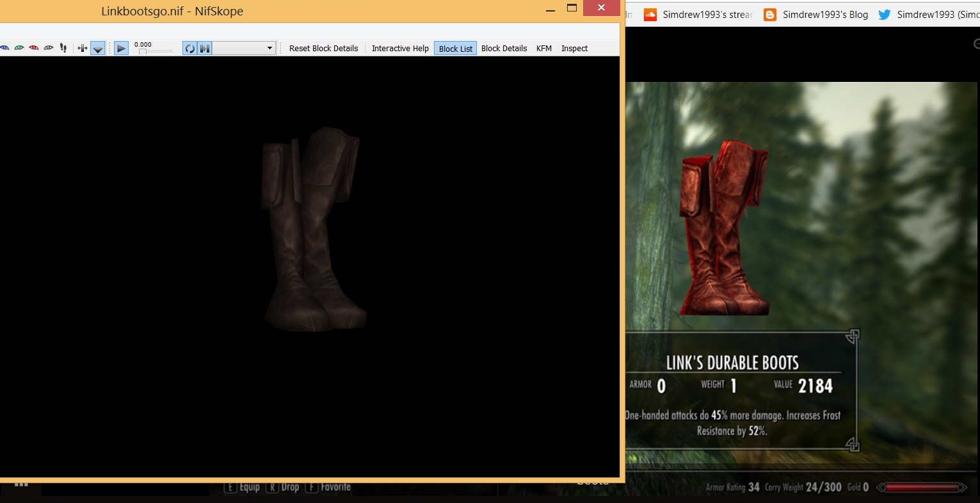The image size is (980, 503).
Task: Click the blue eye view icon
Action: tap(5, 48)
